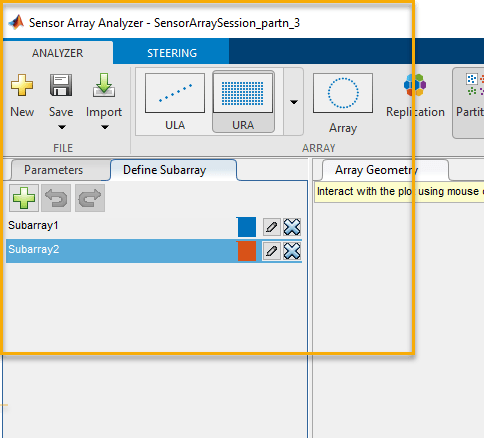
Task: Open the Save dropdown arrow
Action: tap(62, 127)
